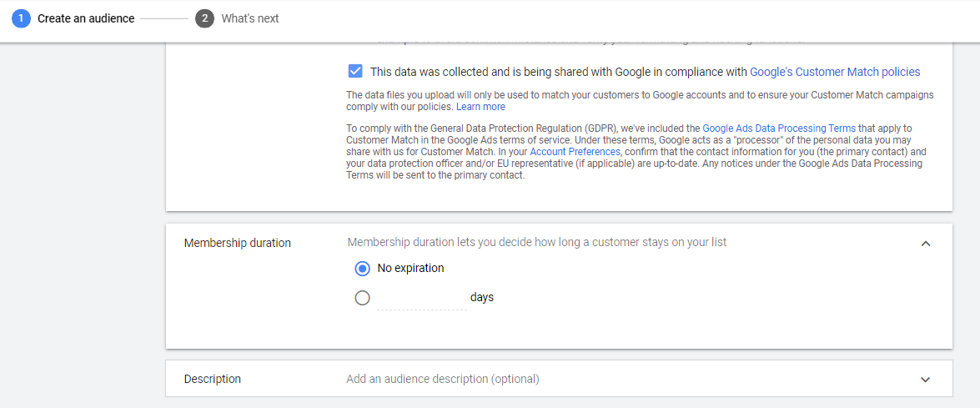Click the 'Learn more' link
The width and height of the screenshot is (980, 408).
pyautogui.click(x=480, y=107)
